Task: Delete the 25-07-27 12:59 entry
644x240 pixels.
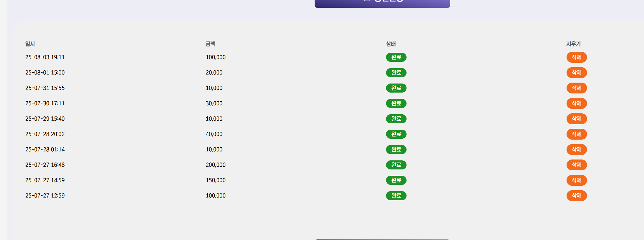Action: tap(576, 196)
